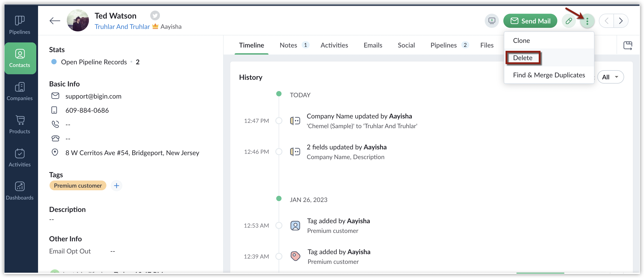Click the Company Name updated entry icon

[x=295, y=121]
